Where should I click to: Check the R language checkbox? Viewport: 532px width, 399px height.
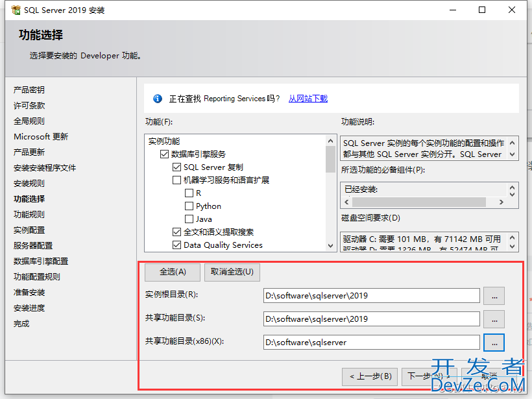coord(189,193)
